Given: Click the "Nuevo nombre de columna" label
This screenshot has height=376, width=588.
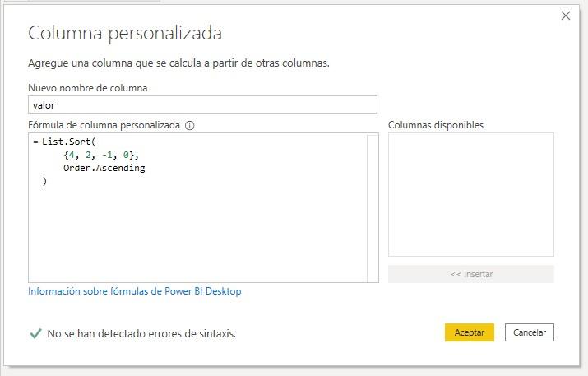Looking at the screenshot, I should click(88, 88).
